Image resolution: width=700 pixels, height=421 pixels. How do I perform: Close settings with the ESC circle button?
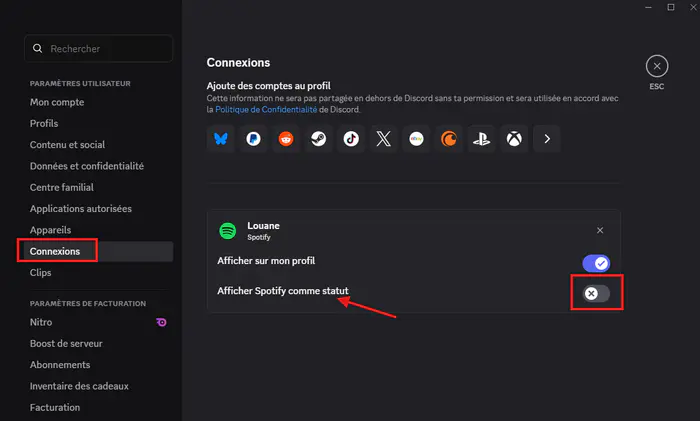pyautogui.click(x=657, y=66)
